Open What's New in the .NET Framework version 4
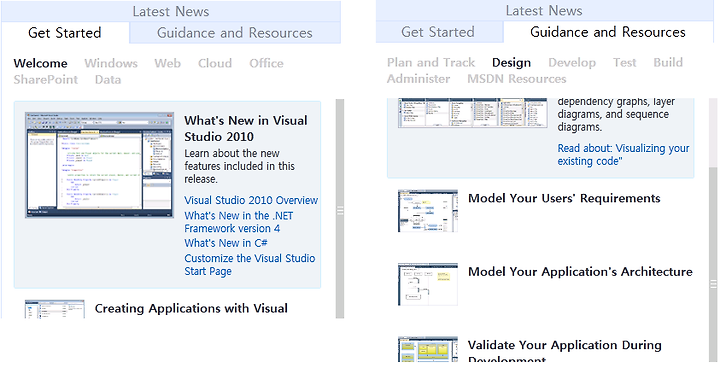 (239, 222)
